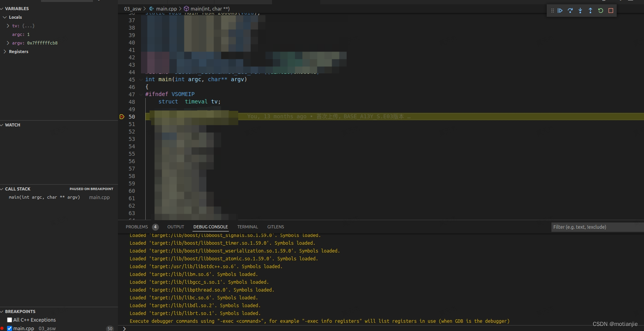Click main.cpp in the breadcrumb
This screenshot has height=331, width=644.
pos(166,9)
